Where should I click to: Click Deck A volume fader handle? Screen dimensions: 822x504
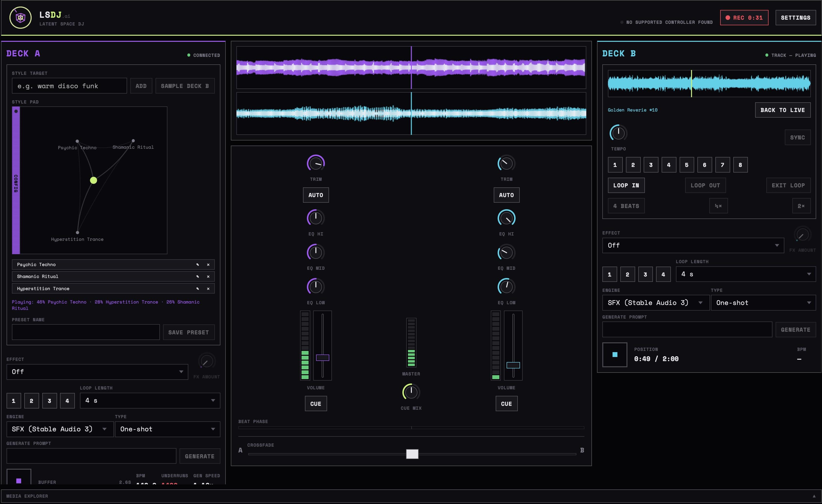[x=322, y=358]
